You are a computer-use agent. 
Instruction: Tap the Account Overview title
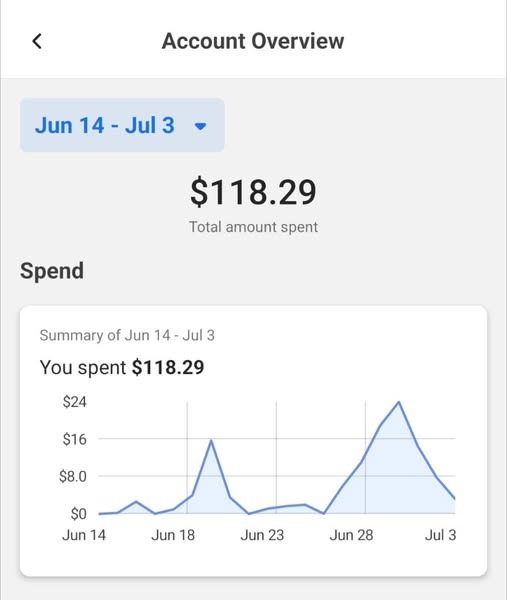click(253, 41)
